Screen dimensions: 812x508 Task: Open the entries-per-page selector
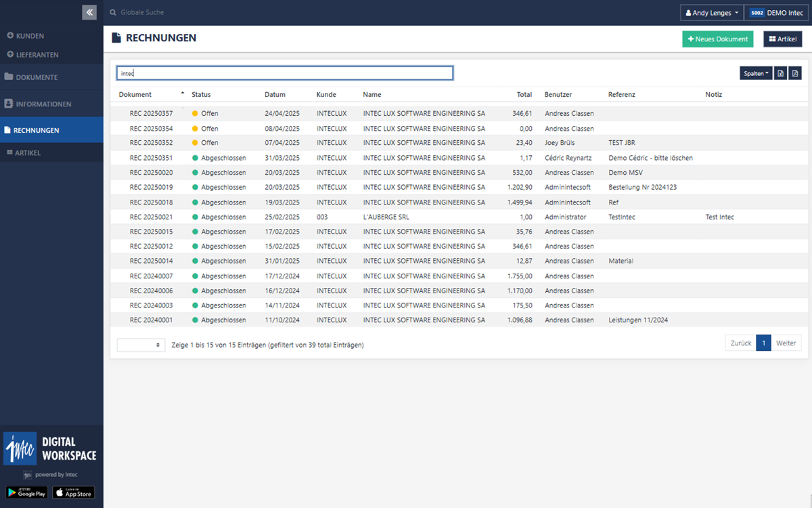[141, 345]
